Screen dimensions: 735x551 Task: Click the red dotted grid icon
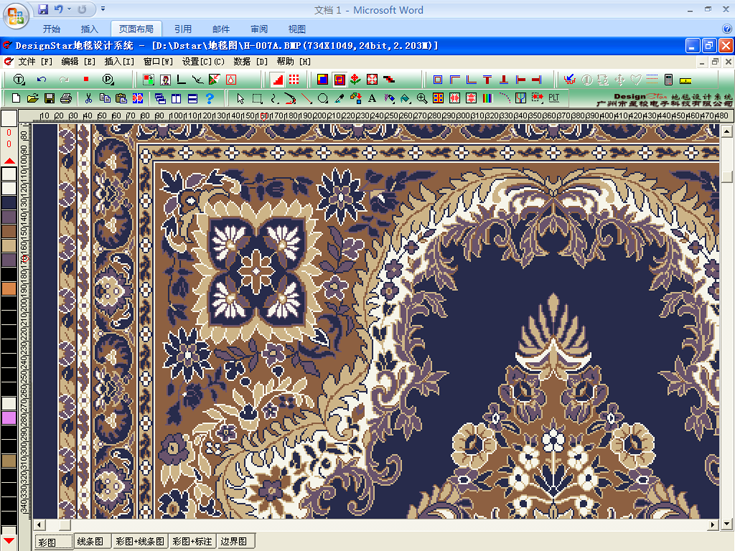point(294,80)
